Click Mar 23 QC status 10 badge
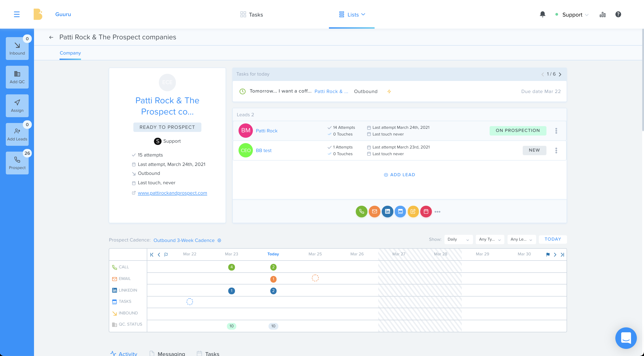The height and width of the screenshot is (356, 644). point(232,326)
